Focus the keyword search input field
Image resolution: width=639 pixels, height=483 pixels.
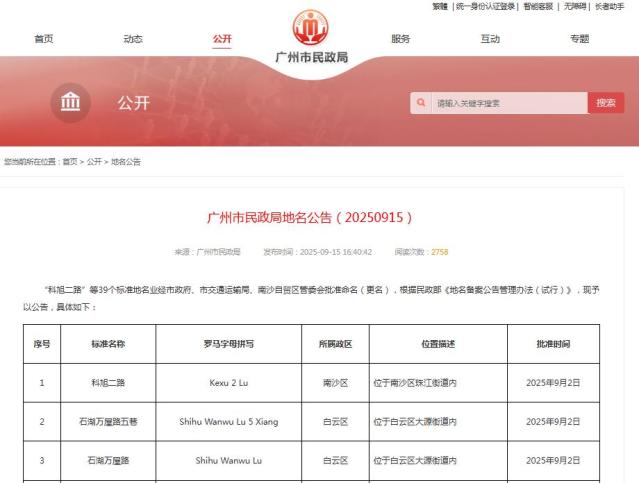pyautogui.click(x=509, y=103)
